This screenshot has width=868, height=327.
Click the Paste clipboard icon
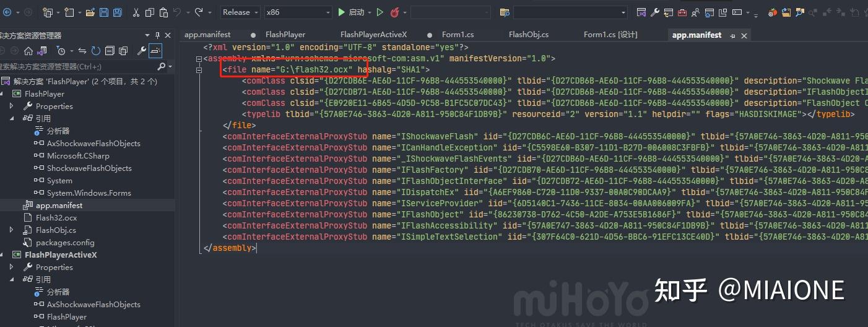[x=163, y=12]
